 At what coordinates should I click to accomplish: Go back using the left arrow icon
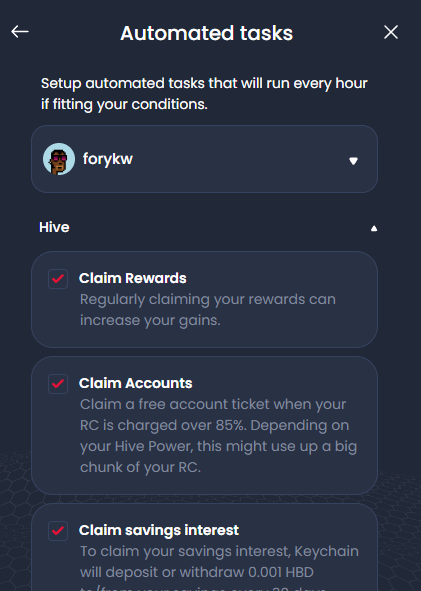pos(20,32)
